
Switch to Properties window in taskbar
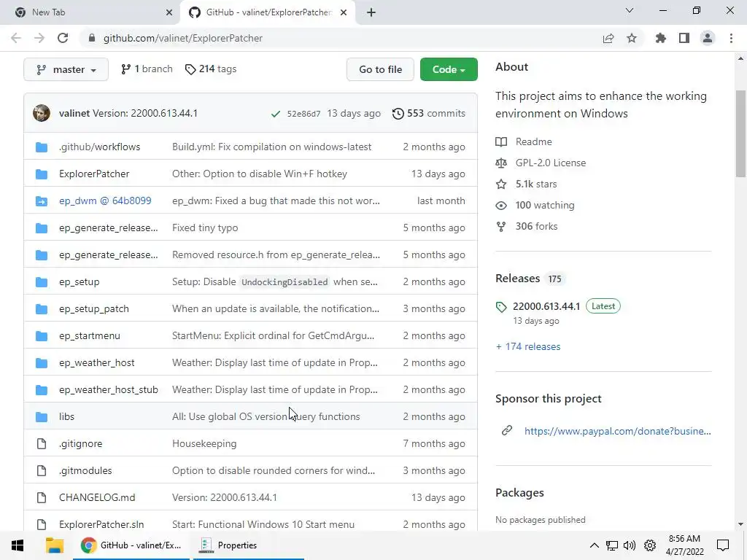click(248, 545)
